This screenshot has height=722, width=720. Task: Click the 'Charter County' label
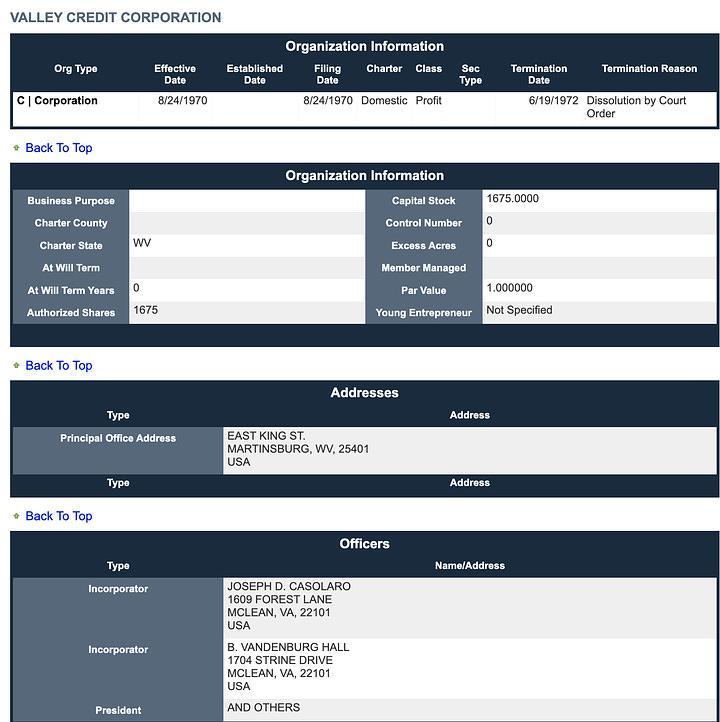(71, 223)
